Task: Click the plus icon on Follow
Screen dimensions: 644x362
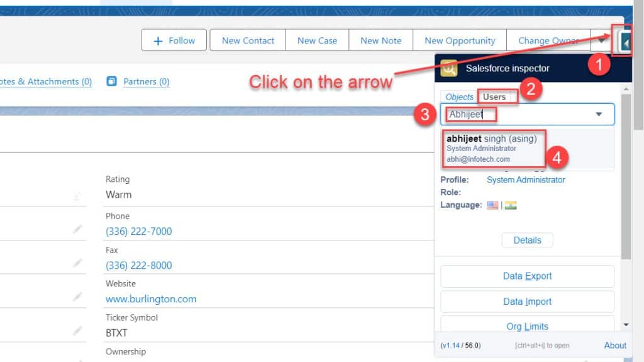Action: [x=158, y=41]
